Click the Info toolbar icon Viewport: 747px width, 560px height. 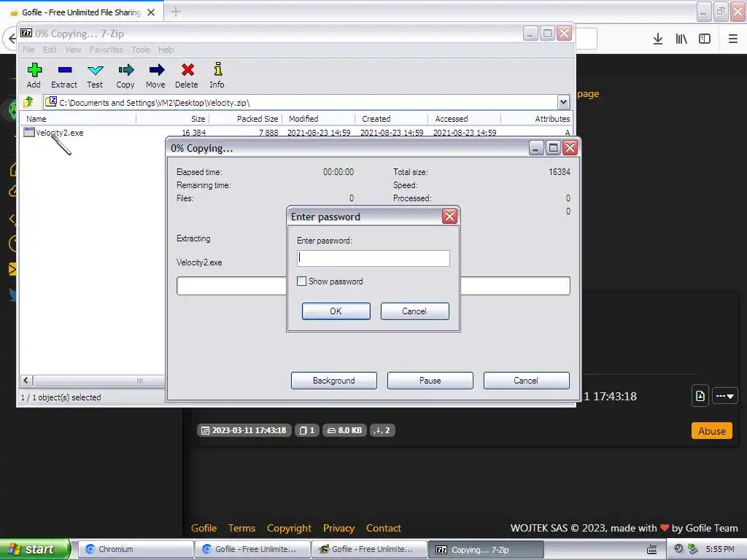click(217, 75)
